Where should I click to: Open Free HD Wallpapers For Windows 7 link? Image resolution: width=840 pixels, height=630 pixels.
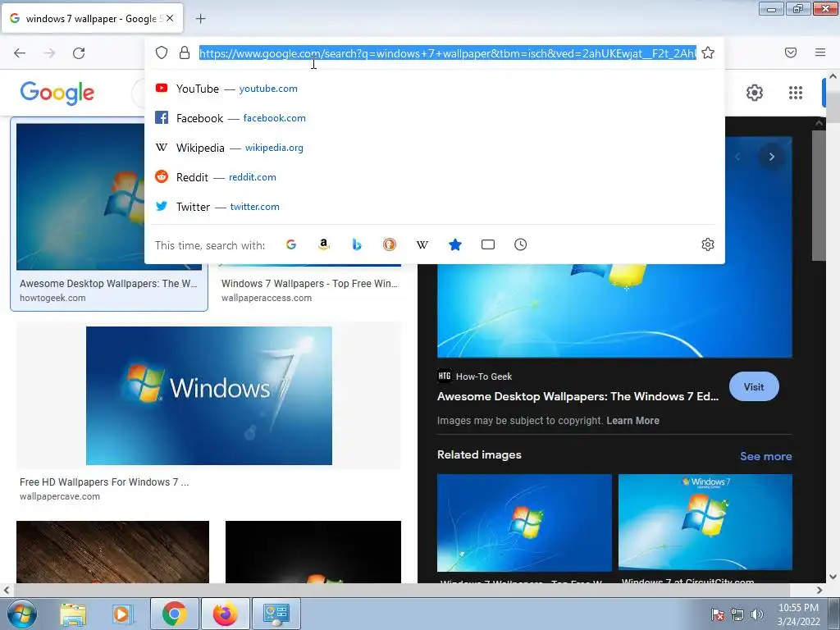(x=104, y=482)
